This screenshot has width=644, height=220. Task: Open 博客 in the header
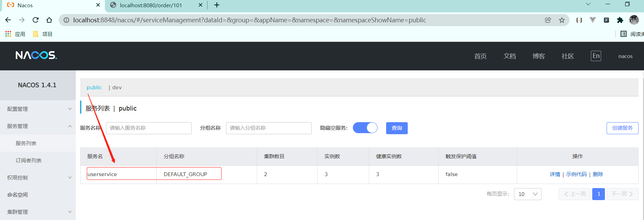[x=539, y=56]
